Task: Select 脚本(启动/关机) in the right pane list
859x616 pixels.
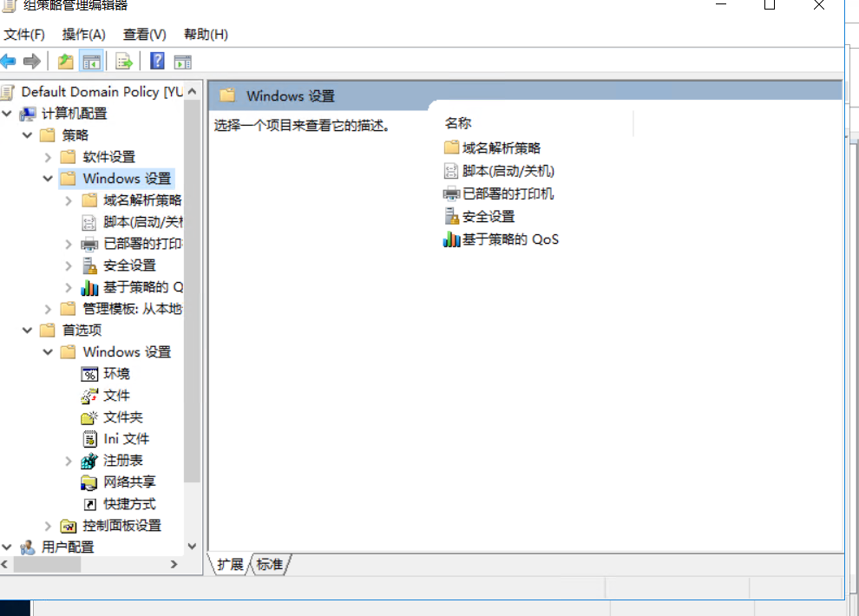Action: (x=508, y=171)
